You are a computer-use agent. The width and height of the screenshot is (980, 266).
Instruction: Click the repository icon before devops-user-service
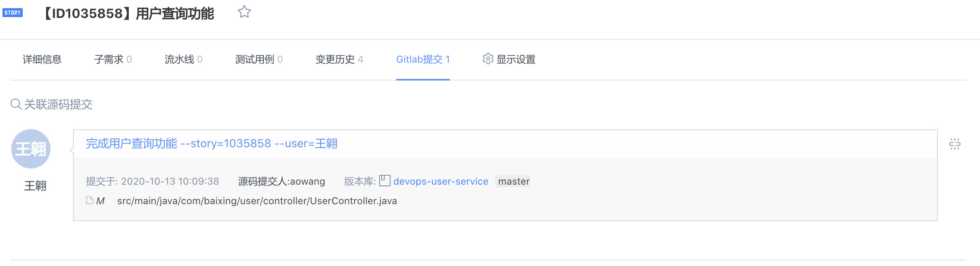(385, 181)
